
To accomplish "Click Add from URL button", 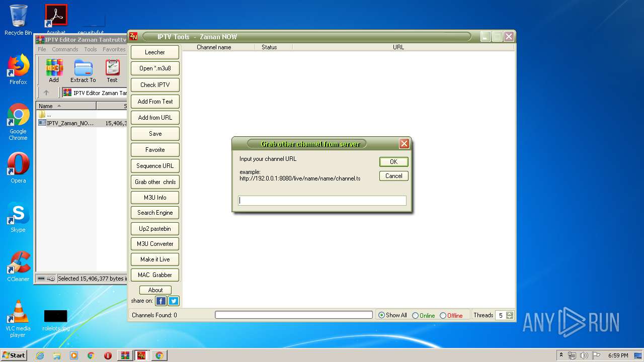I will point(155,118).
